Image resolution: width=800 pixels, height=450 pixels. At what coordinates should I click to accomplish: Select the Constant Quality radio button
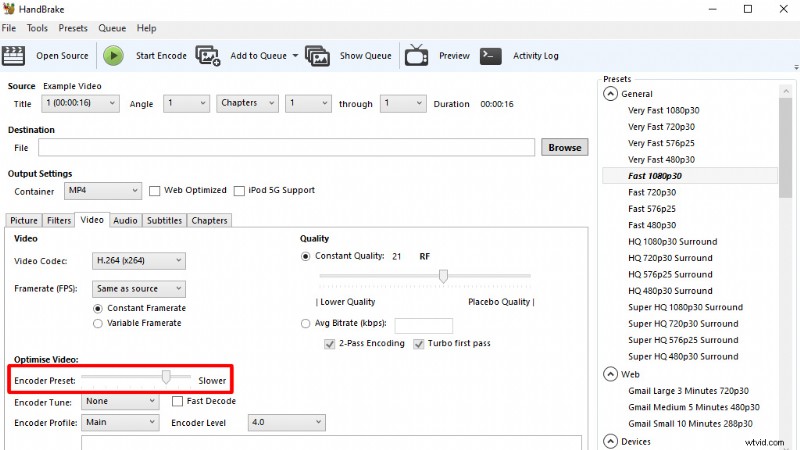point(305,256)
